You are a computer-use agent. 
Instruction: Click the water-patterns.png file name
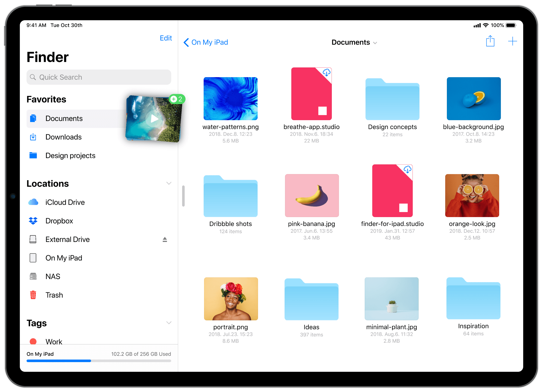[231, 127]
